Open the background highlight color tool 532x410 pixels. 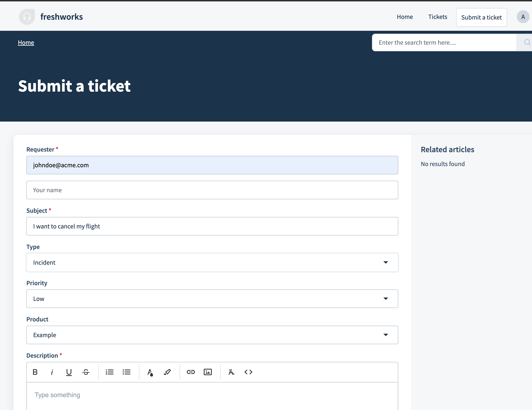(x=167, y=372)
